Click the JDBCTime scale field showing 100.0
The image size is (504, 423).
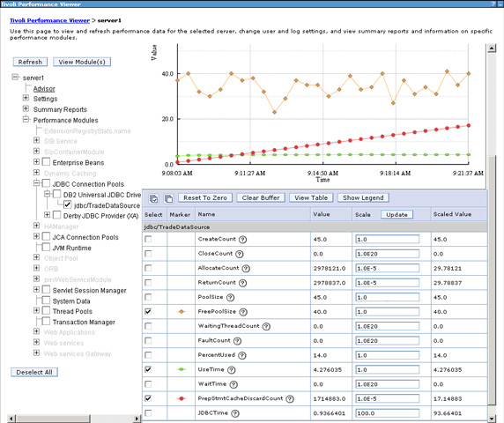[388, 413]
